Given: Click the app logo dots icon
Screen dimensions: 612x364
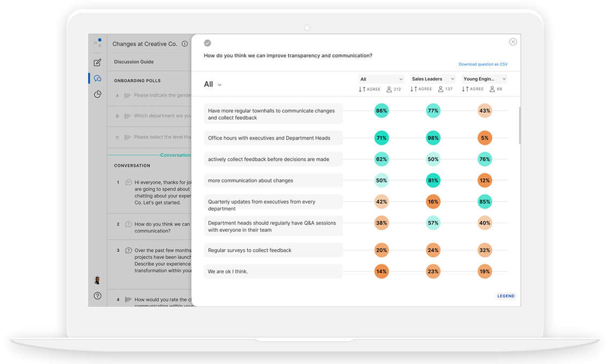Looking at the screenshot, I should [x=98, y=42].
